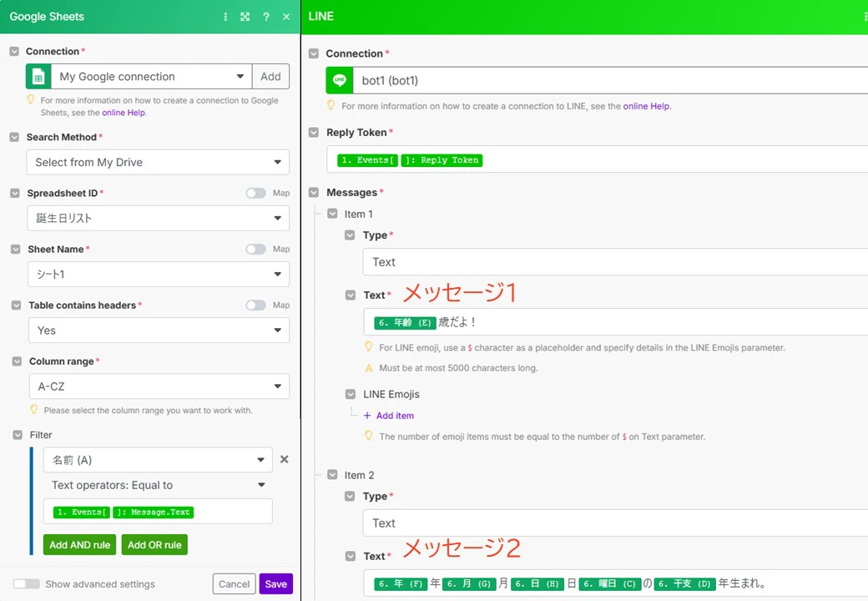Open online Help link in Google Sheets panel
Viewport: 868px width, 601px height.
[124, 113]
